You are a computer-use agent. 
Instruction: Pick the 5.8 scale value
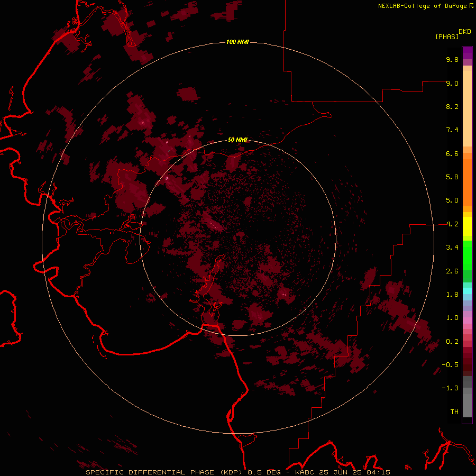[452, 177]
